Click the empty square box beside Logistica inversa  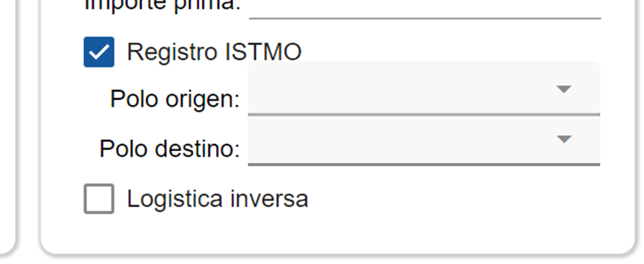(99, 199)
